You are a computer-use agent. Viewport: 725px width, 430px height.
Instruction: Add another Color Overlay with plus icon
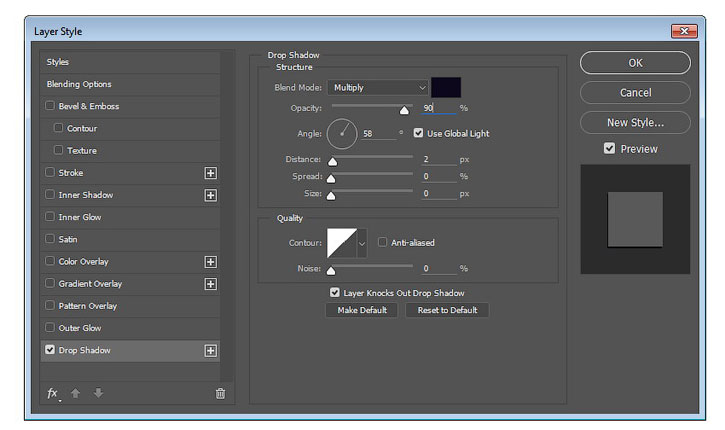[210, 262]
